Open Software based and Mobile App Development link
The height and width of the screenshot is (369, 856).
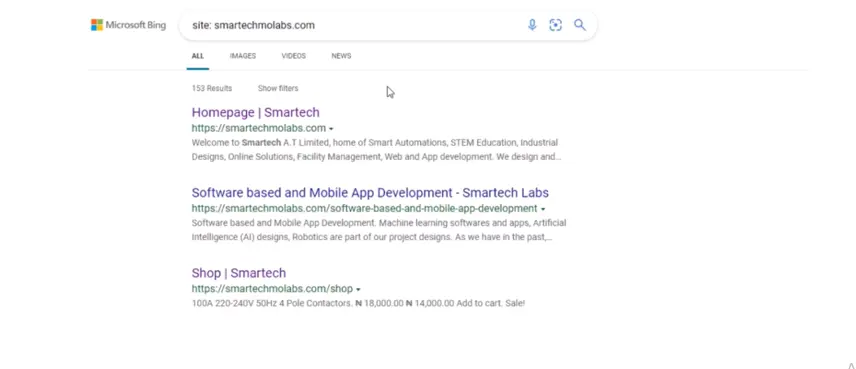click(370, 193)
